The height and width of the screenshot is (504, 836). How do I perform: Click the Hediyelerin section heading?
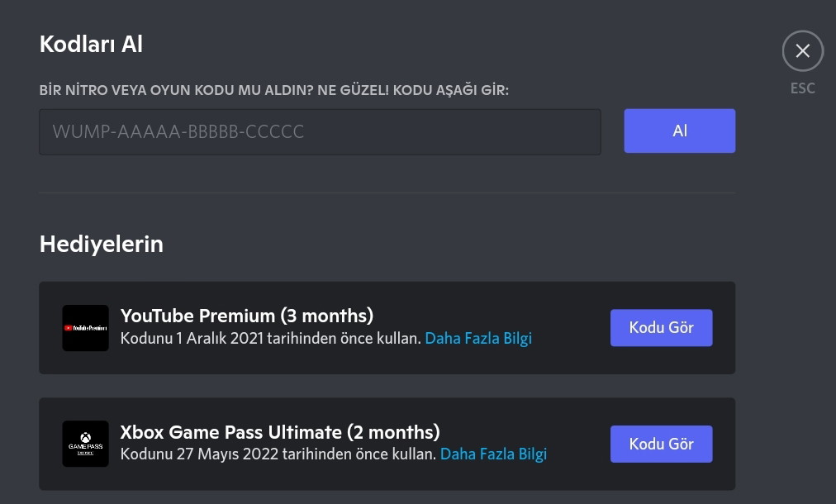pos(101,245)
